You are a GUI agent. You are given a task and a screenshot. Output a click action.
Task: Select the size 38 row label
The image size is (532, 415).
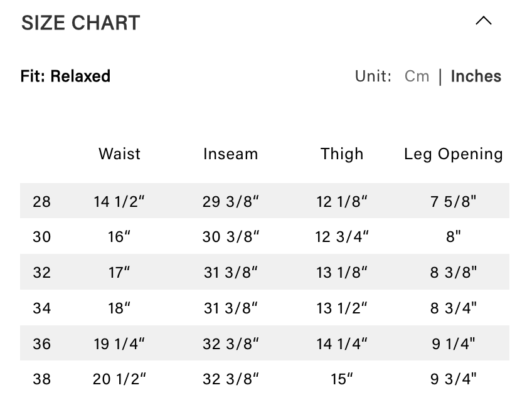pyautogui.click(x=41, y=379)
